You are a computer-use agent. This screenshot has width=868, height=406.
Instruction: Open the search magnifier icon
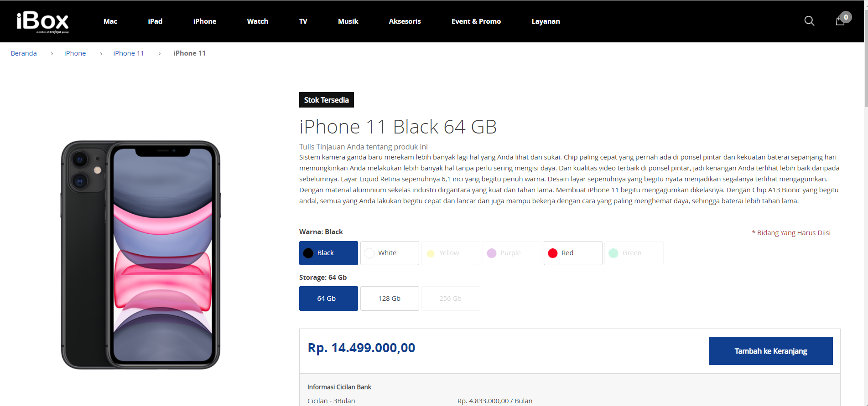809,21
